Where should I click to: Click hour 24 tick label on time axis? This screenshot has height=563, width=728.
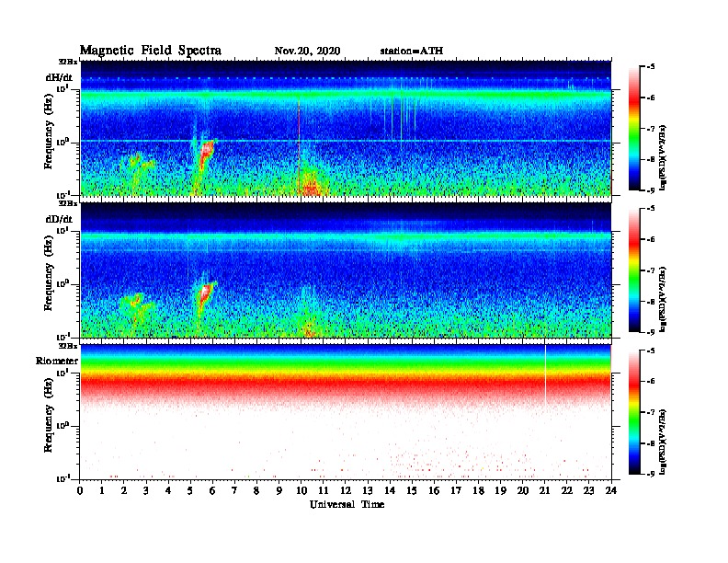[611, 490]
